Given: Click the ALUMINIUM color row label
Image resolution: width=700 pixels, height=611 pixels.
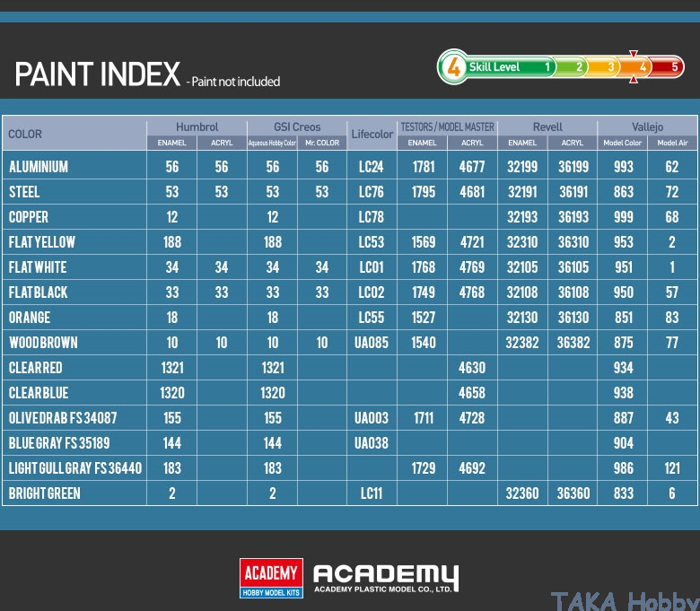Looking at the screenshot, I should 39,167.
